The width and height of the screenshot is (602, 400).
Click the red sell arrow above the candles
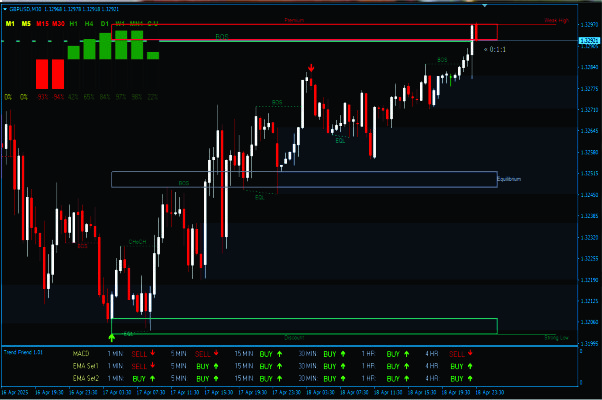(x=311, y=69)
